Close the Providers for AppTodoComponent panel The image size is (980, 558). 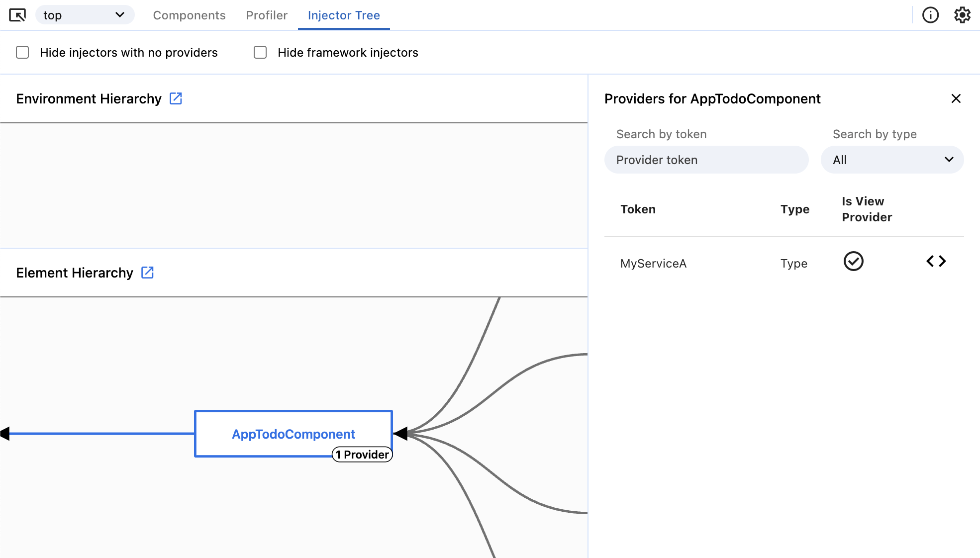[x=956, y=98]
